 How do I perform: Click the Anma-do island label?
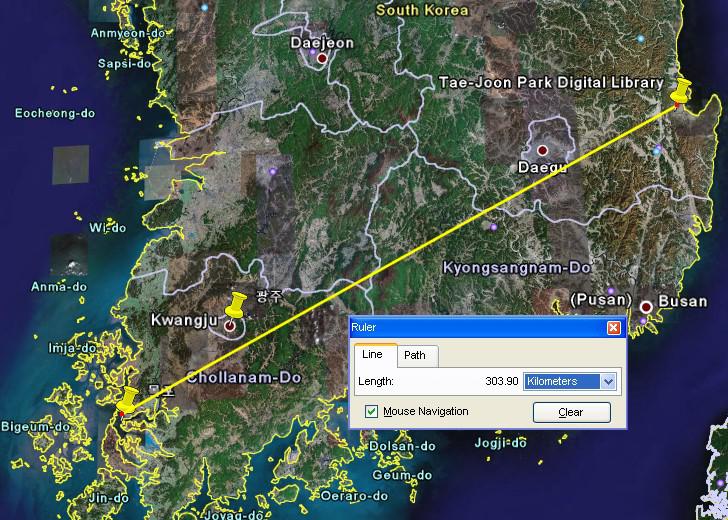pos(59,286)
